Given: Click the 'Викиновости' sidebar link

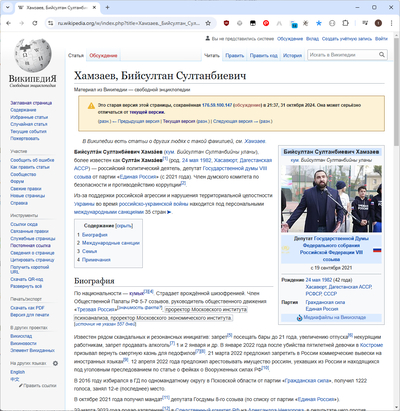Looking at the screenshot, I should 23,343.
